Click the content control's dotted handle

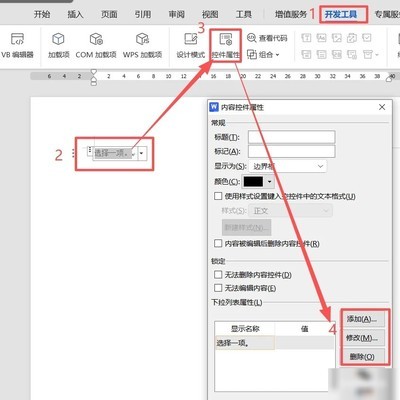[x=89, y=151]
